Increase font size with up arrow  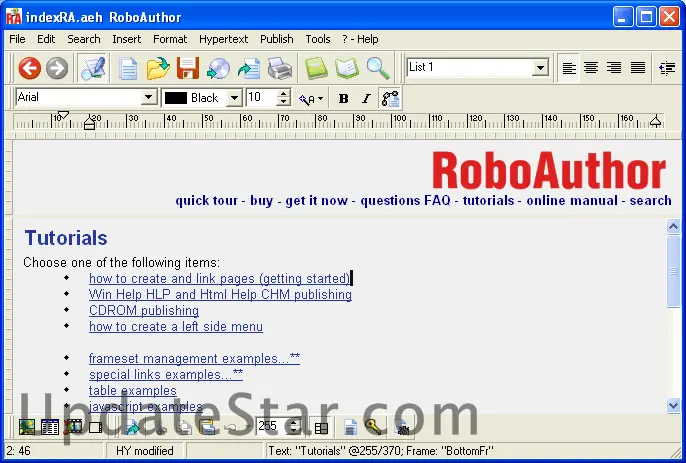pos(284,93)
